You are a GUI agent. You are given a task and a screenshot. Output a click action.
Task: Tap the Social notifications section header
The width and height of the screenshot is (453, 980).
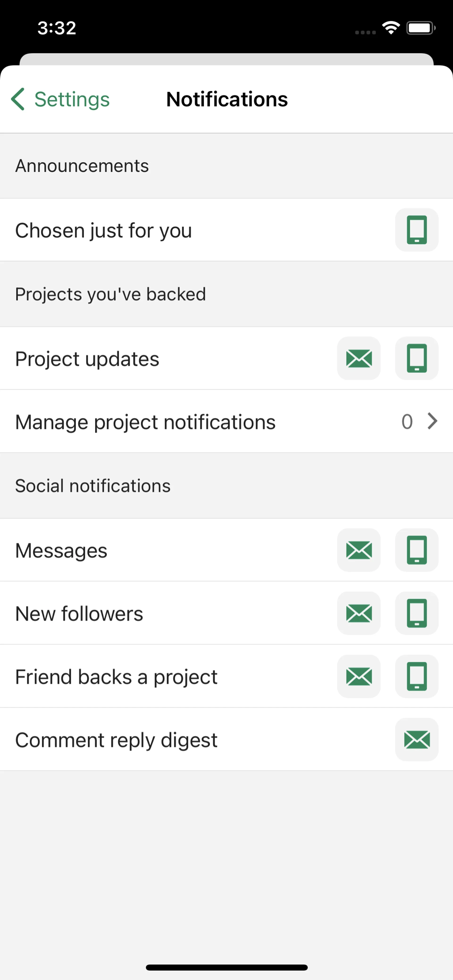93,486
